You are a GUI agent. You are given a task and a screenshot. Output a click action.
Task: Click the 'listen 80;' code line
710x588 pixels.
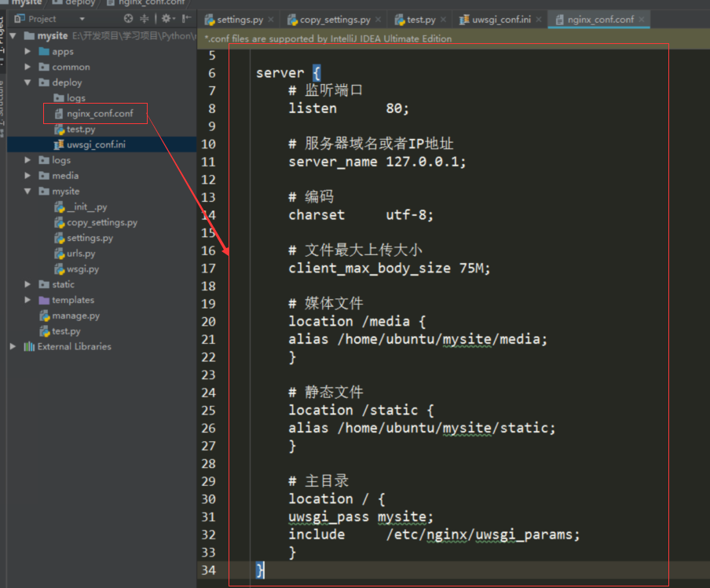click(349, 108)
